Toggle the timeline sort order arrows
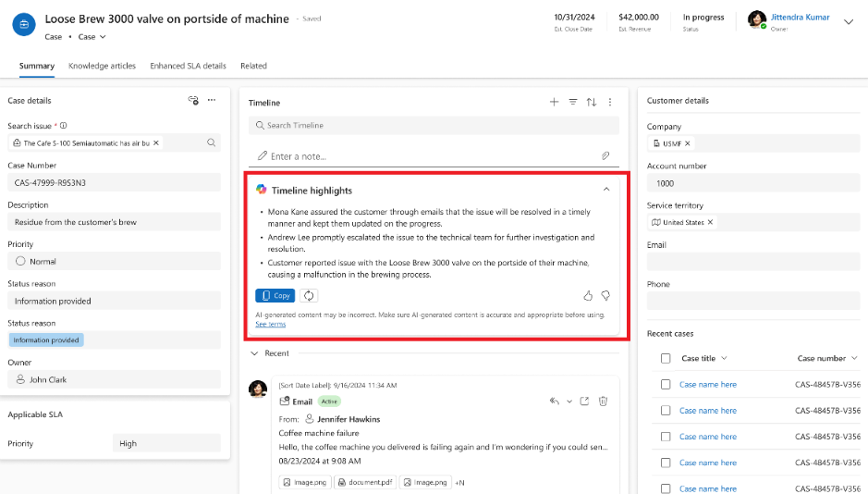The width and height of the screenshot is (868, 494). pyautogui.click(x=592, y=102)
